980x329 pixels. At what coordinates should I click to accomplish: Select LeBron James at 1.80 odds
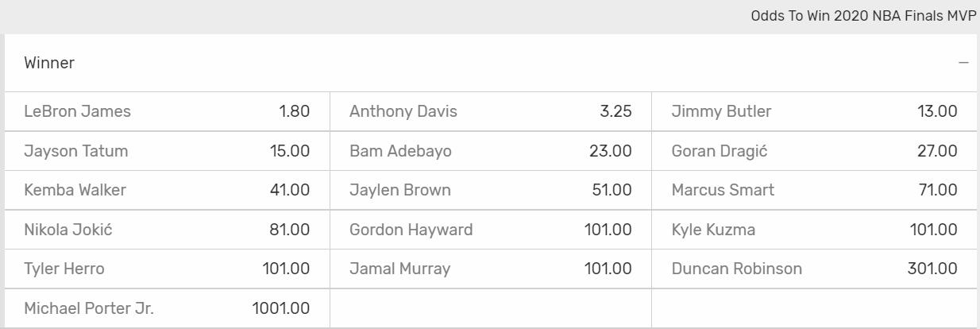point(167,111)
